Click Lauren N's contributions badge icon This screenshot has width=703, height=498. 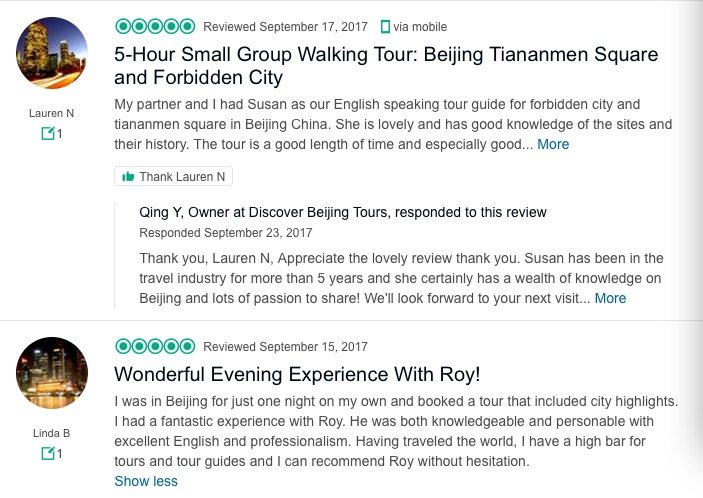pos(47,133)
